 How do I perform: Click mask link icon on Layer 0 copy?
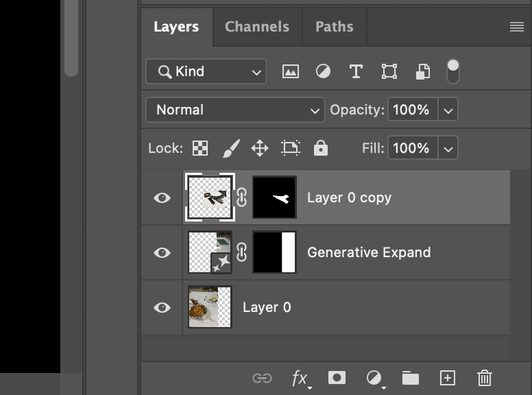pos(241,197)
